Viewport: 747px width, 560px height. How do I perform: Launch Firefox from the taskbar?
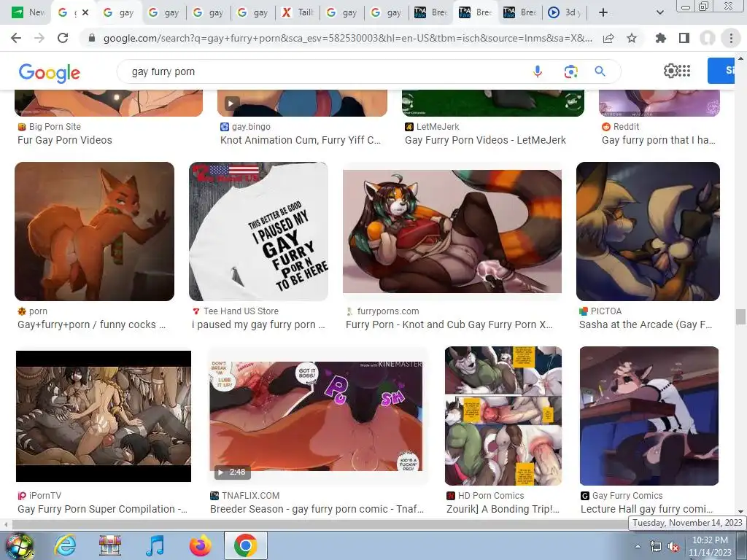[x=200, y=545]
